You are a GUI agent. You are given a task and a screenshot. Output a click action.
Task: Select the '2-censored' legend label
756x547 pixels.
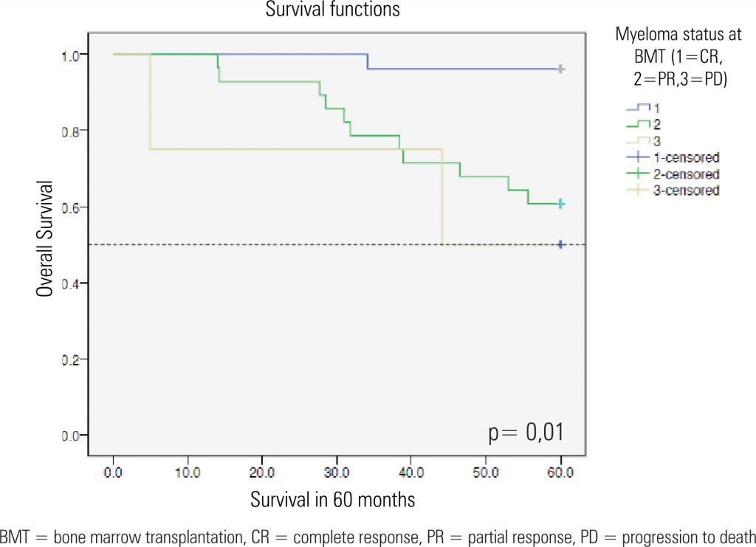tap(686, 173)
